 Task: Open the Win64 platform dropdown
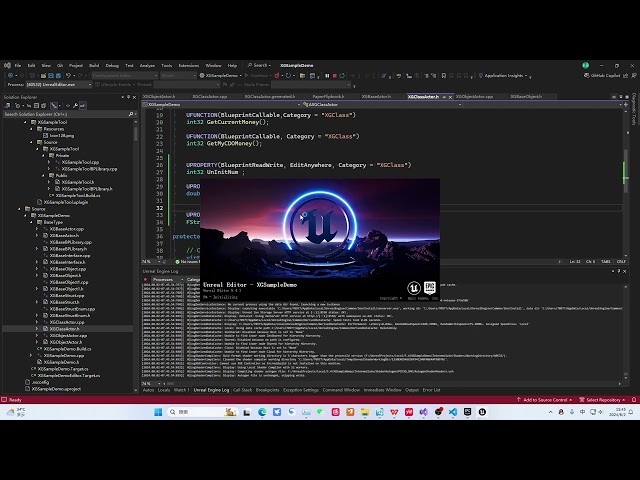coord(178,76)
